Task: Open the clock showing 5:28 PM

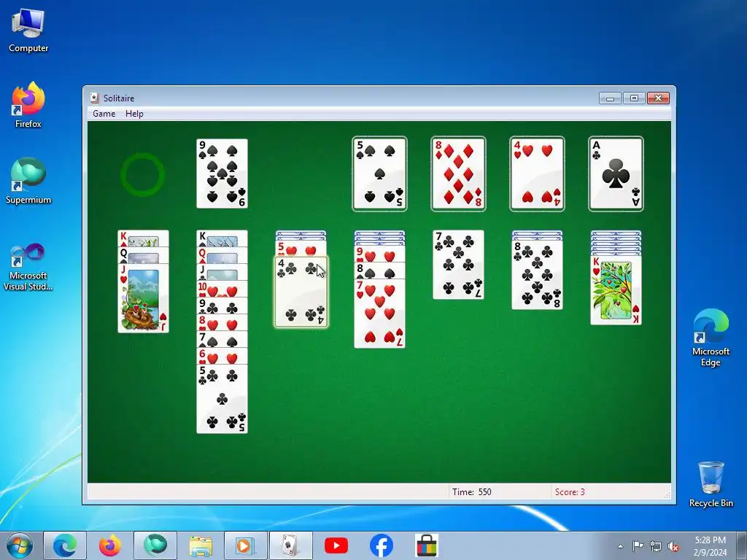Action: pos(710,546)
